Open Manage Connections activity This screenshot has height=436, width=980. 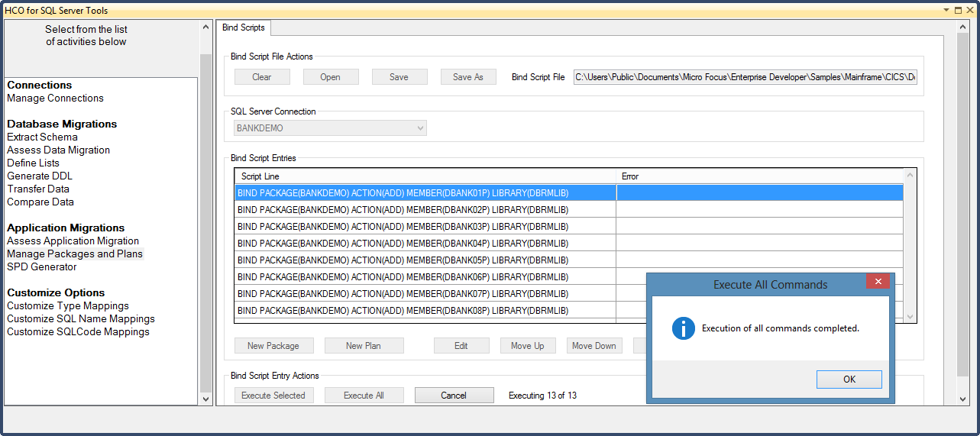tap(55, 99)
